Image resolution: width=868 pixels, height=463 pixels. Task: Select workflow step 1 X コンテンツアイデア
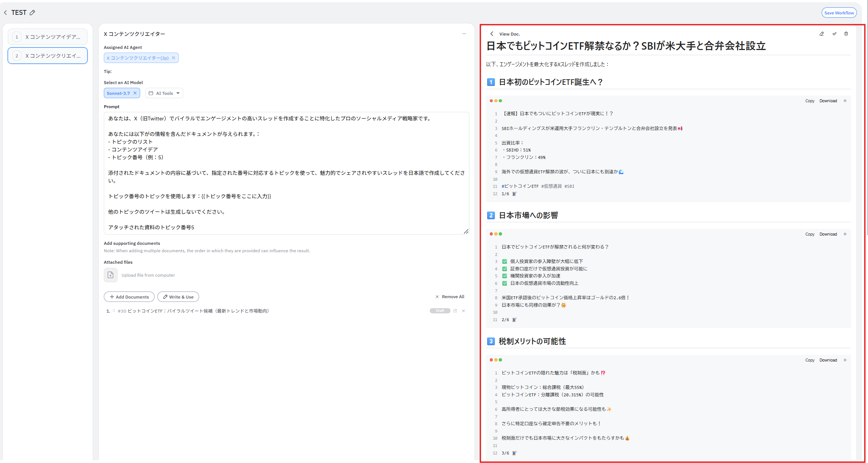click(x=48, y=37)
